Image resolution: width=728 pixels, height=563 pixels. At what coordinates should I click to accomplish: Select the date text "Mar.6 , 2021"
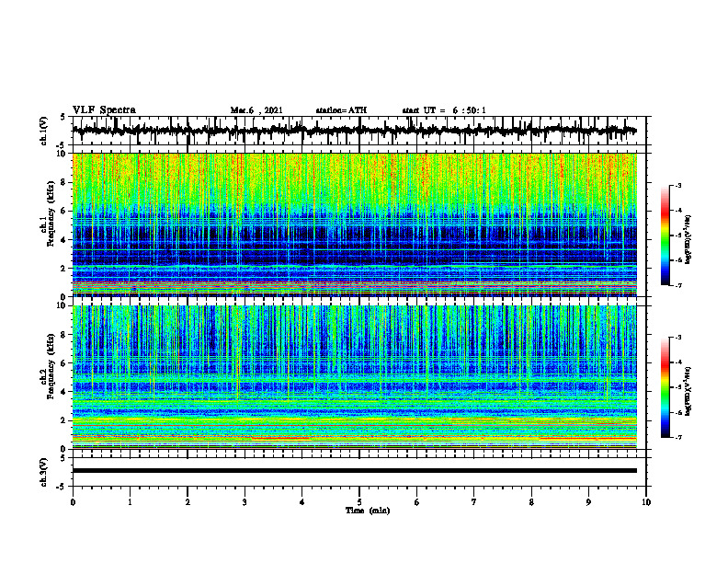click(x=256, y=110)
